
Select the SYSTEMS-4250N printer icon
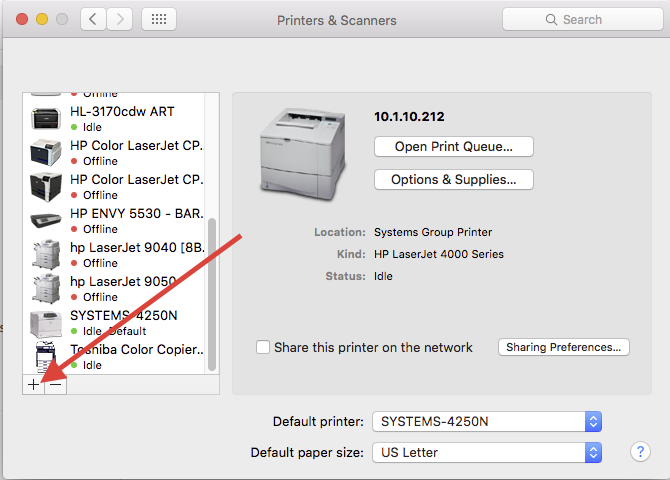pos(46,322)
